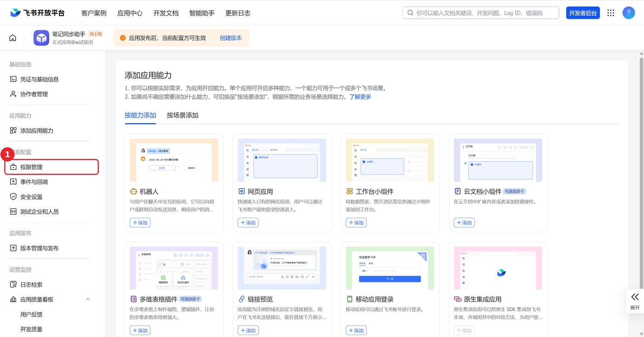Click the 网页应用 card preview thumbnail
The image size is (644, 337).
tap(282, 160)
